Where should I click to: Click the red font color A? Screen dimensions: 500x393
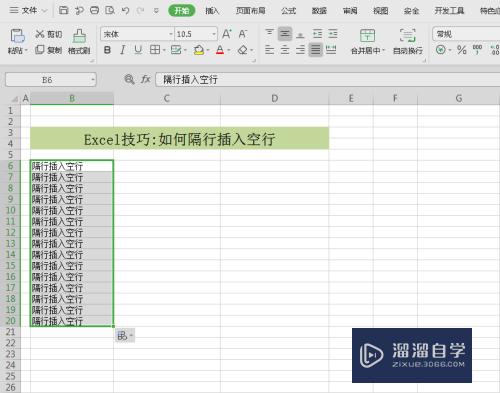[x=220, y=50]
